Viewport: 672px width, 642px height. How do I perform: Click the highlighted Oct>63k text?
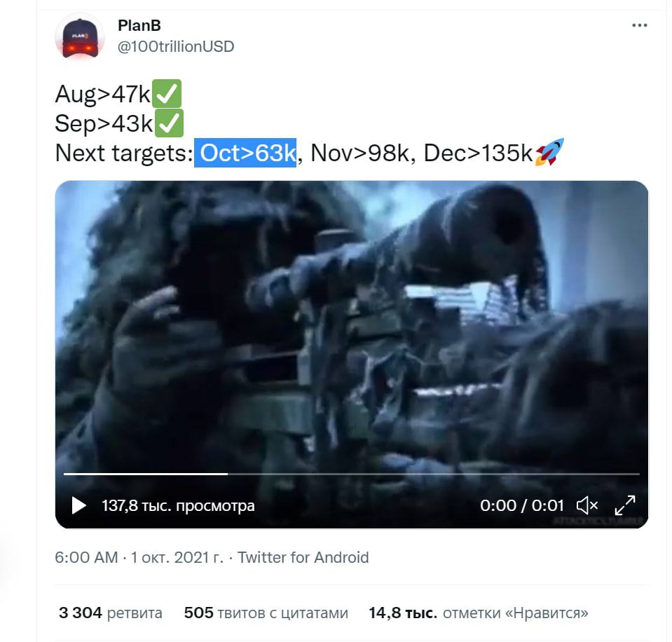[x=245, y=153]
